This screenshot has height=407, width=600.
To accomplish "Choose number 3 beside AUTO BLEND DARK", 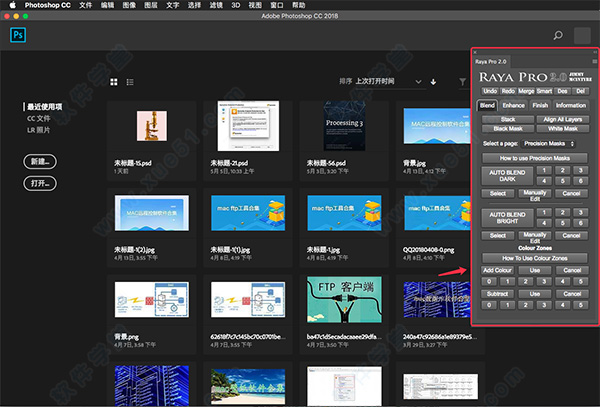I will click(580, 170).
